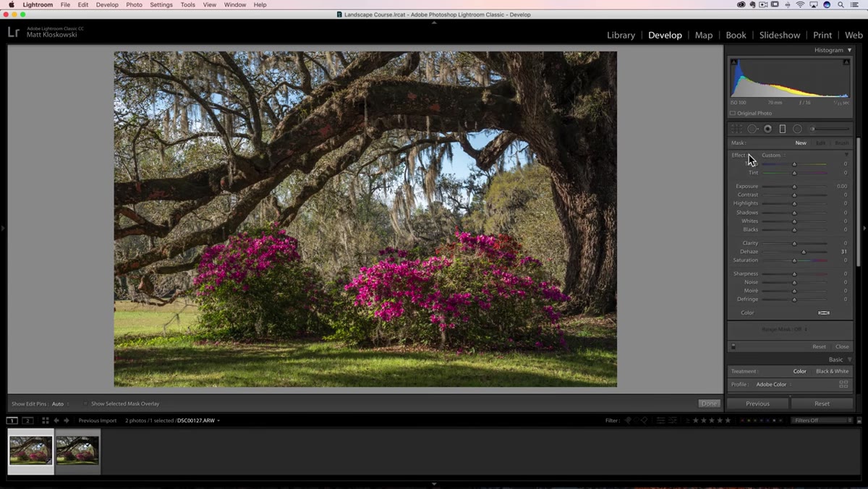
Task: Select the second filmstrip thumbnail
Action: (77, 451)
